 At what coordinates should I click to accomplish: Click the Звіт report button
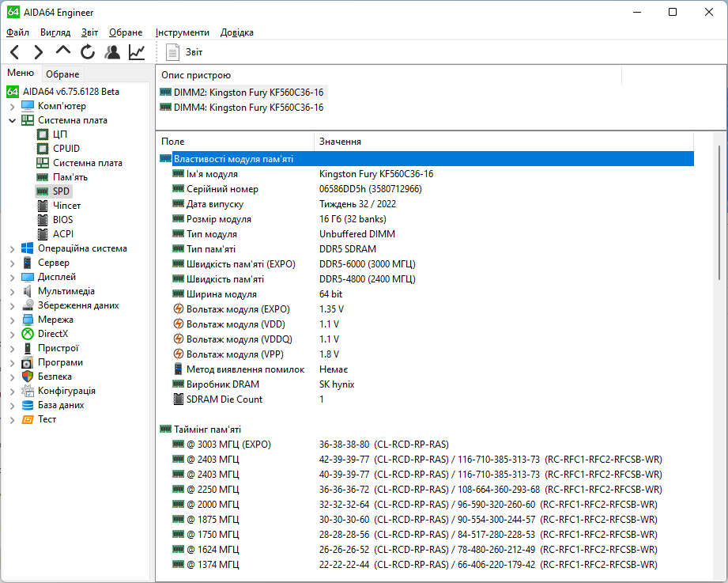(x=184, y=52)
